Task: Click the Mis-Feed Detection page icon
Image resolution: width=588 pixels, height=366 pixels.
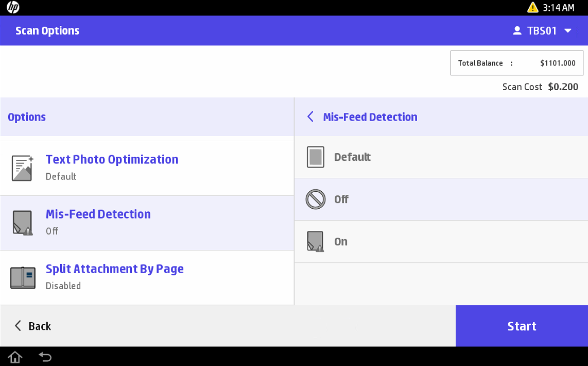Action: click(23, 223)
